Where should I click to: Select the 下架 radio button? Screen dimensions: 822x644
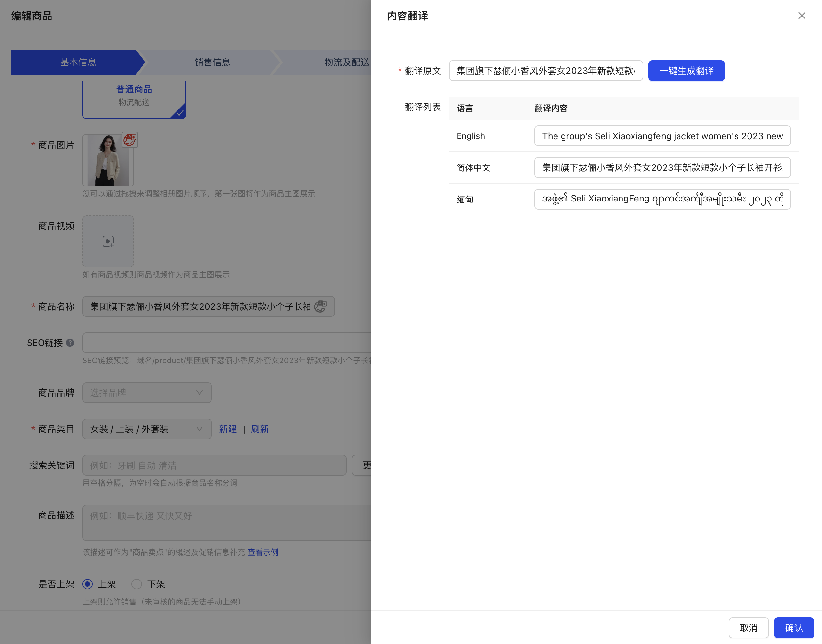(136, 584)
